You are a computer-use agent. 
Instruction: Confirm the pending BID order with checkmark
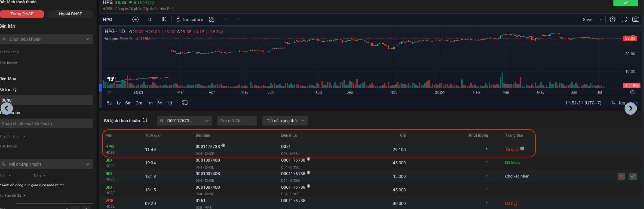point(633,176)
